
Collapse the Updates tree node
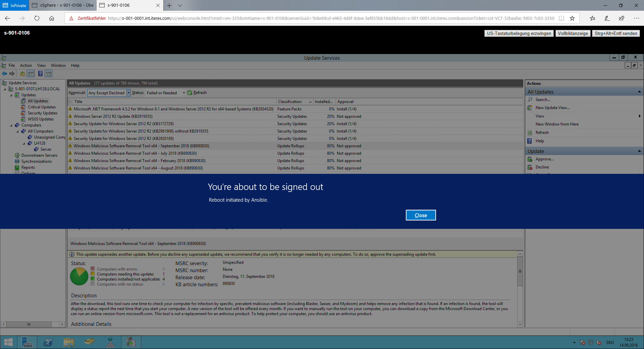[x=11, y=95]
